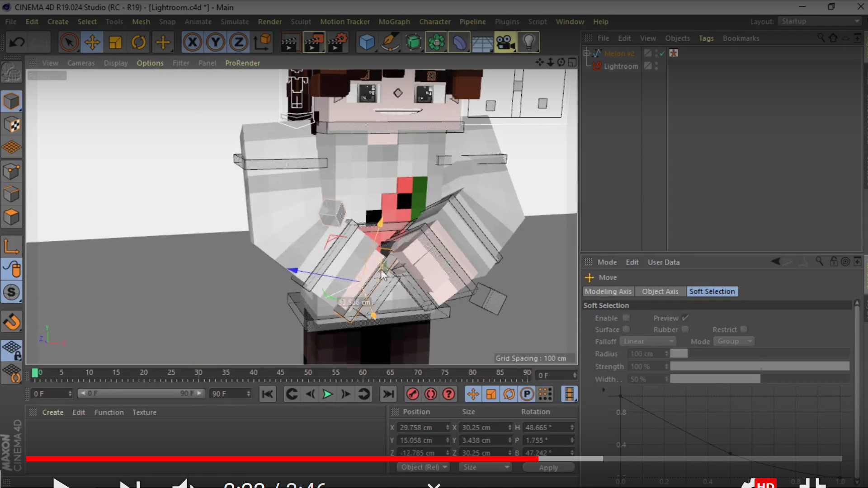Enable the Soft Selection Enable checkbox
Viewport: 868px width, 488px height.
626,318
